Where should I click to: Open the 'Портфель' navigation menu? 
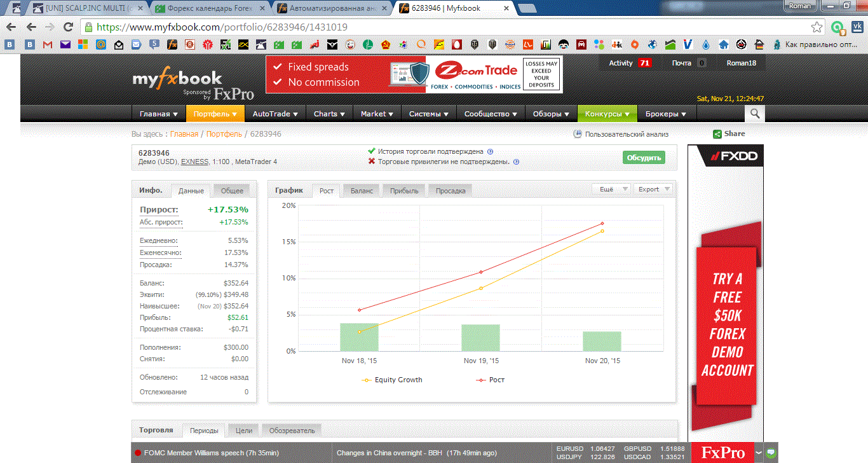click(215, 114)
